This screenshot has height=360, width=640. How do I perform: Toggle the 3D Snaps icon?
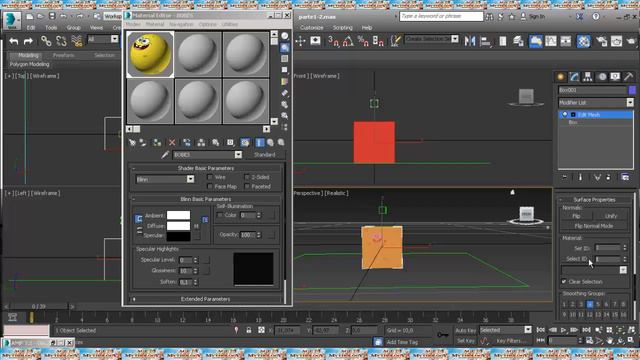(x=333, y=41)
